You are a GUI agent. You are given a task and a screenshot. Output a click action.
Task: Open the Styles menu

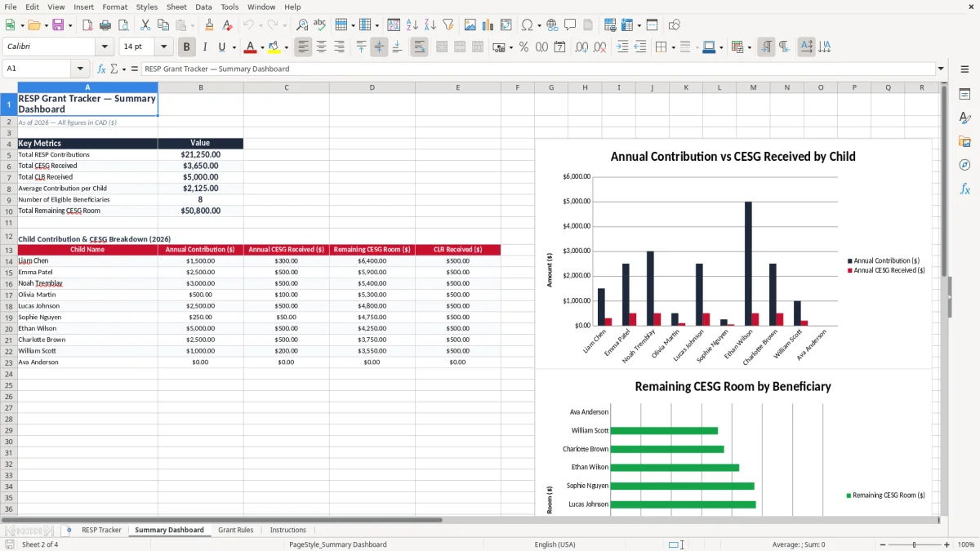click(147, 7)
